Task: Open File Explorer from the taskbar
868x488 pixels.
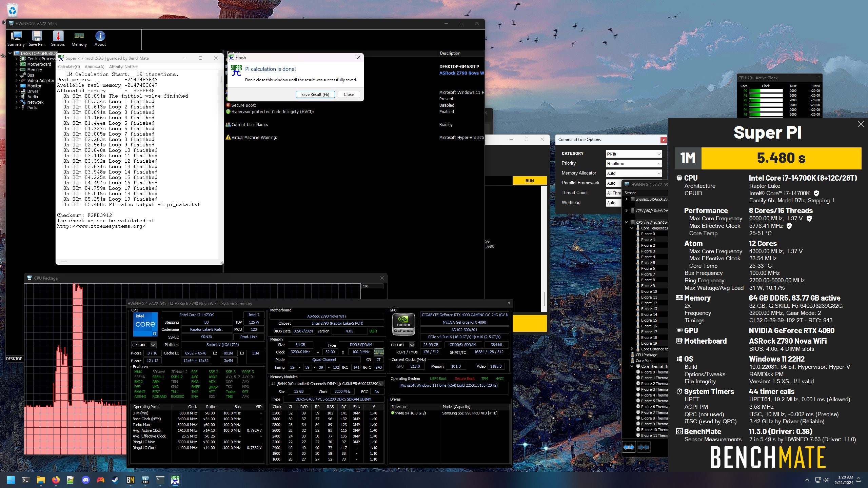Action: click(41, 480)
